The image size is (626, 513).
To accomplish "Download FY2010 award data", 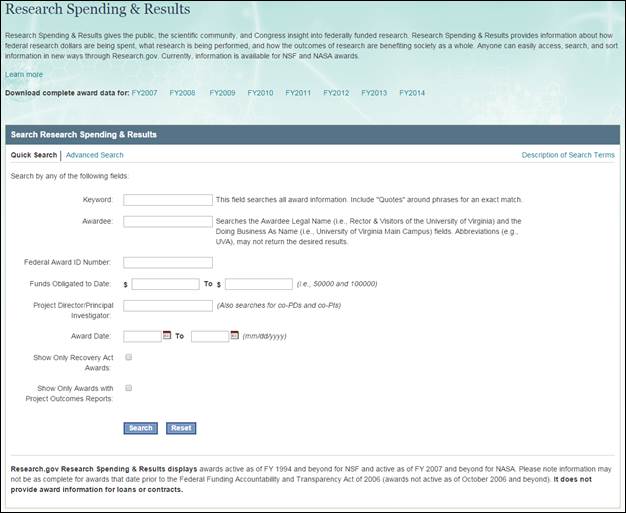I will tap(260, 93).
